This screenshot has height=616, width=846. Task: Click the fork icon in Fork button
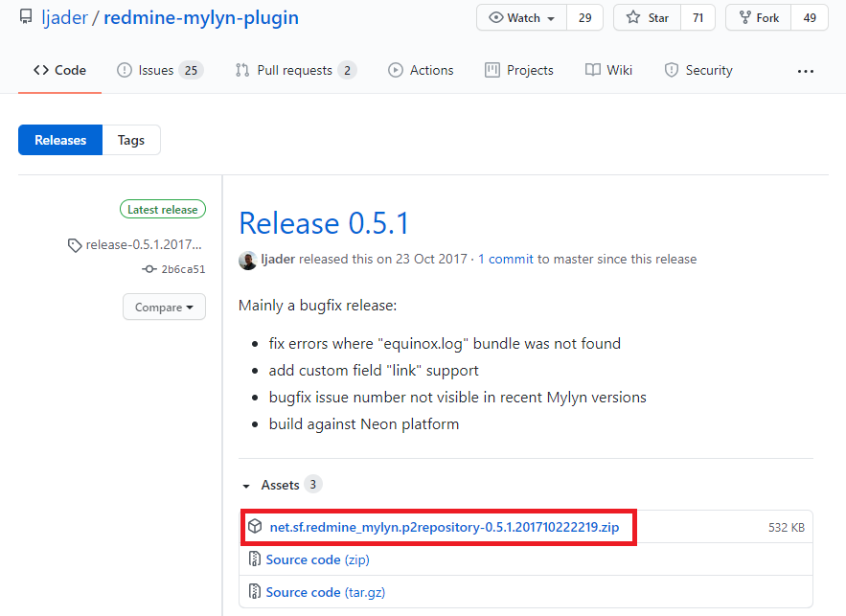745,17
